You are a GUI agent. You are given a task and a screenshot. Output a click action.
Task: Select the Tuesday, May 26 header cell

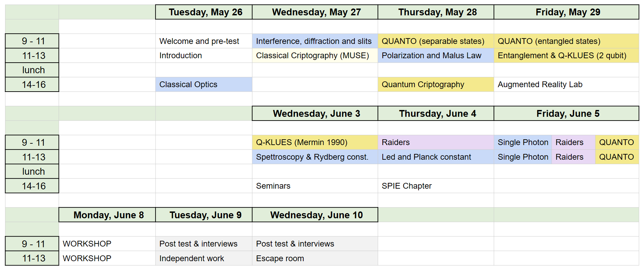(x=204, y=12)
